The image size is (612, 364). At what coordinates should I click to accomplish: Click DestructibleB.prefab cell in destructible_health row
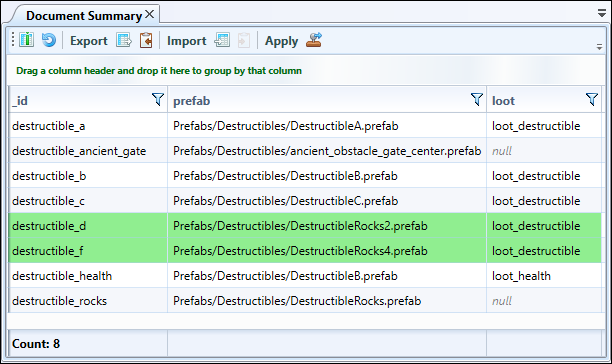click(327, 275)
